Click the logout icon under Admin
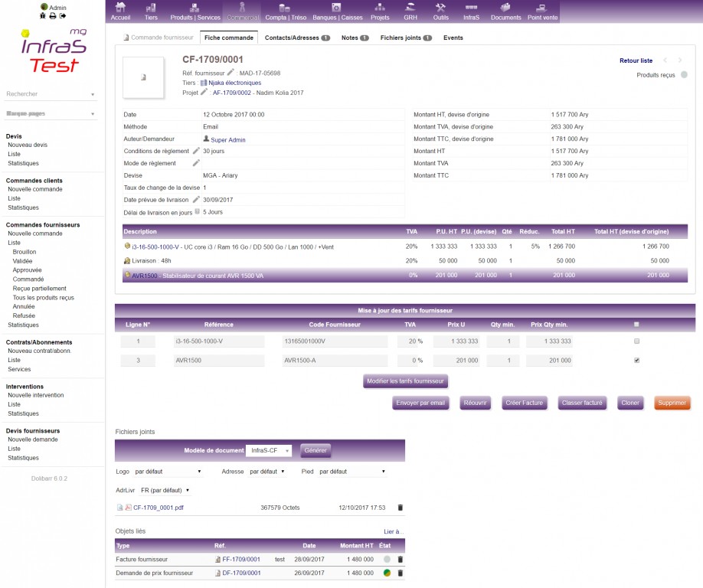Screen dimensions: 703x588 (63, 16)
